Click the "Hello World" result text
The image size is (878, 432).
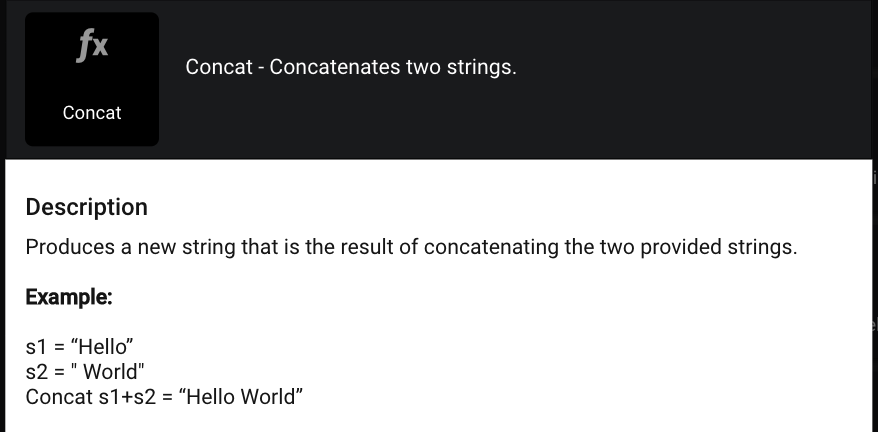240,397
